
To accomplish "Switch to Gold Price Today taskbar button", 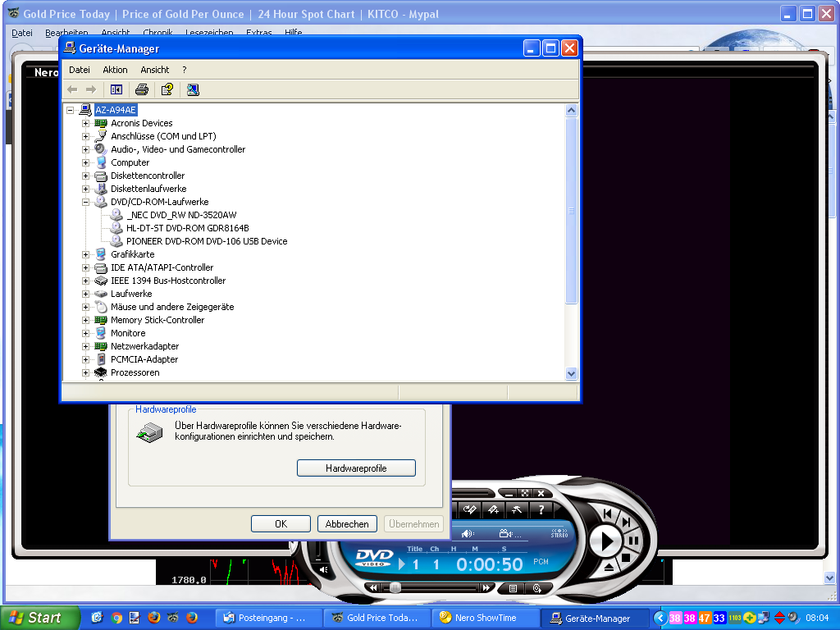I will (377, 618).
